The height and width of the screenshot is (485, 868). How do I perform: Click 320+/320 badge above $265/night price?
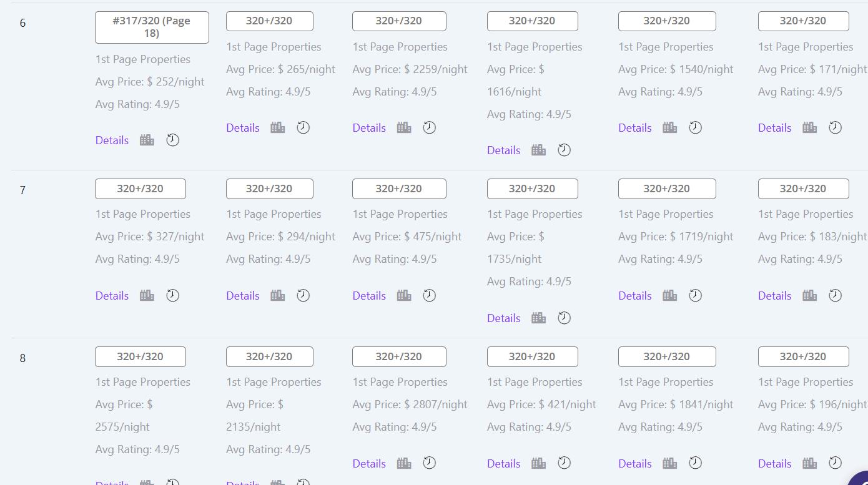270,21
